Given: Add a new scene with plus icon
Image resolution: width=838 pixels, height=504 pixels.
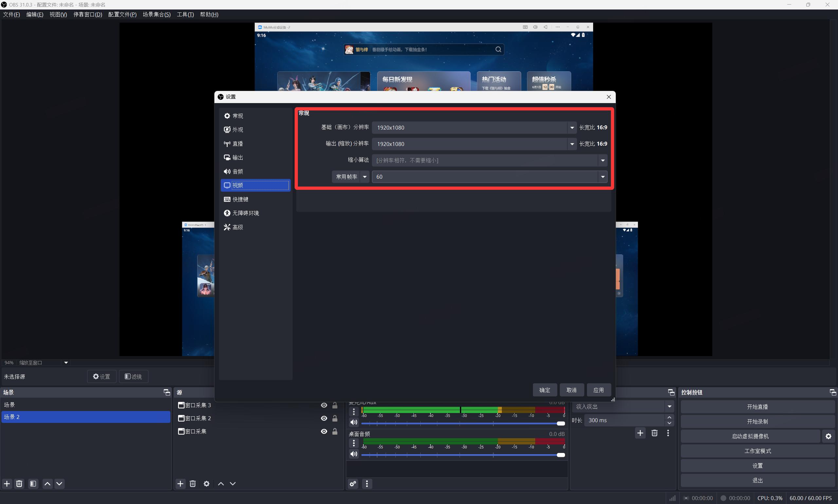Looking at the screenshot, I should click(x=7, y=484).
